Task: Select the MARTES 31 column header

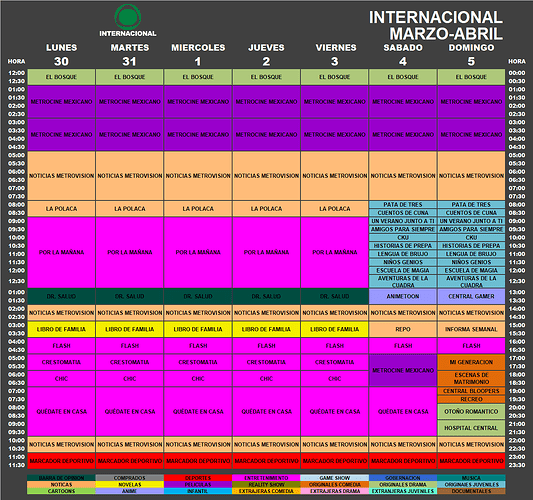Action: click(x=130, y=54)
